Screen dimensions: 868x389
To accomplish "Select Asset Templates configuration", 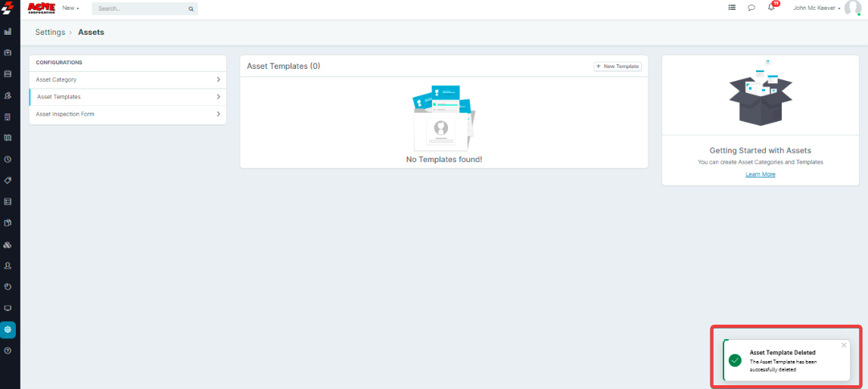I will (x=128, y=97).
